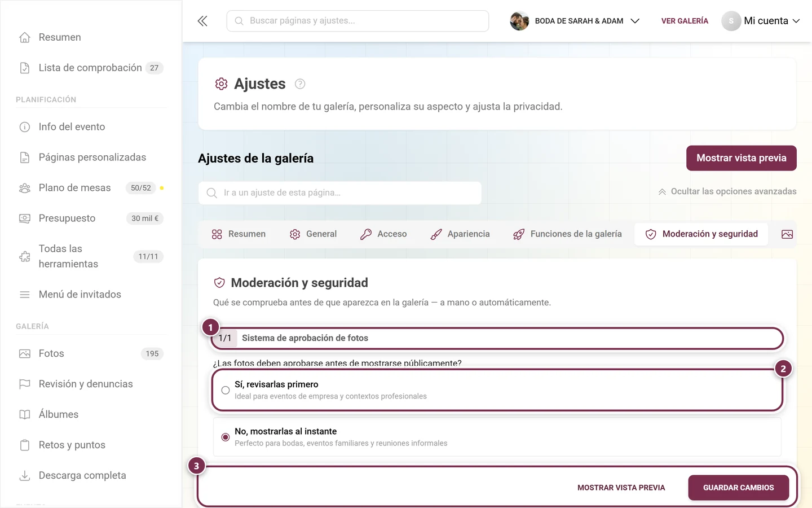Collapse sidebar with double-chevron icon
Viewport: 812px width, 508px height.
202,21
